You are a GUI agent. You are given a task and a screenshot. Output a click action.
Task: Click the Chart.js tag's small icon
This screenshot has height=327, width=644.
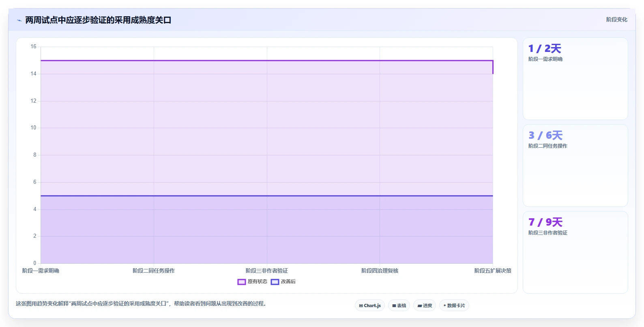[361, 306]
